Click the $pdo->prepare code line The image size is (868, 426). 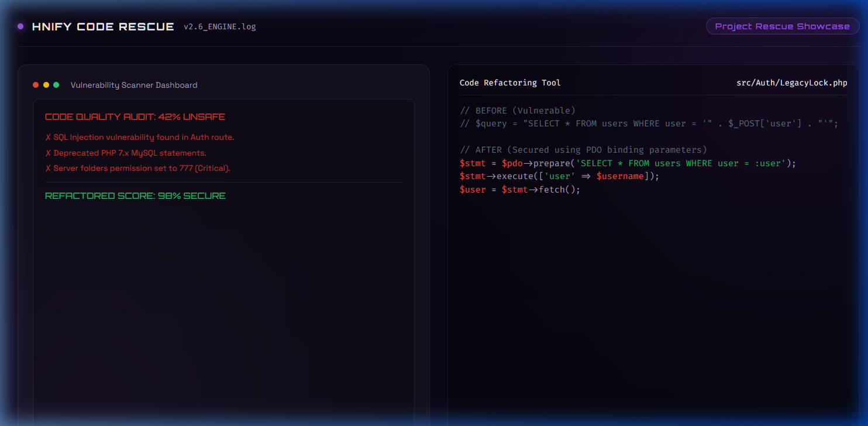point(628,163)
